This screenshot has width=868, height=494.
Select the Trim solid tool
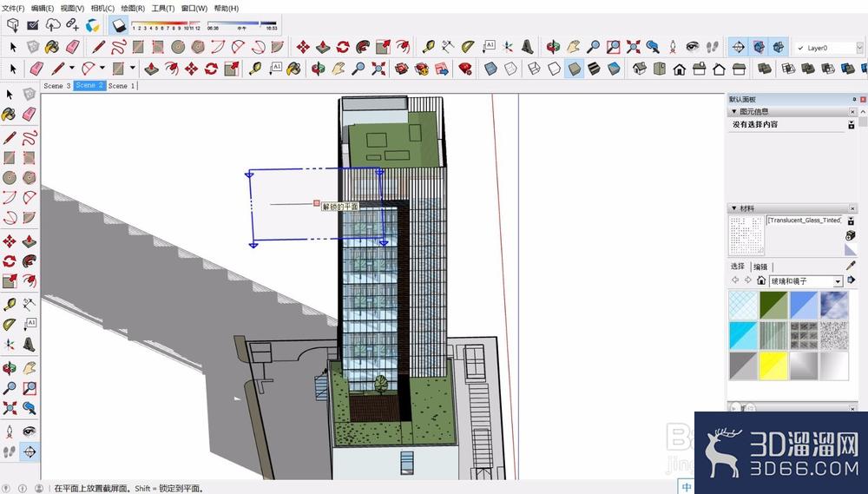847,69
